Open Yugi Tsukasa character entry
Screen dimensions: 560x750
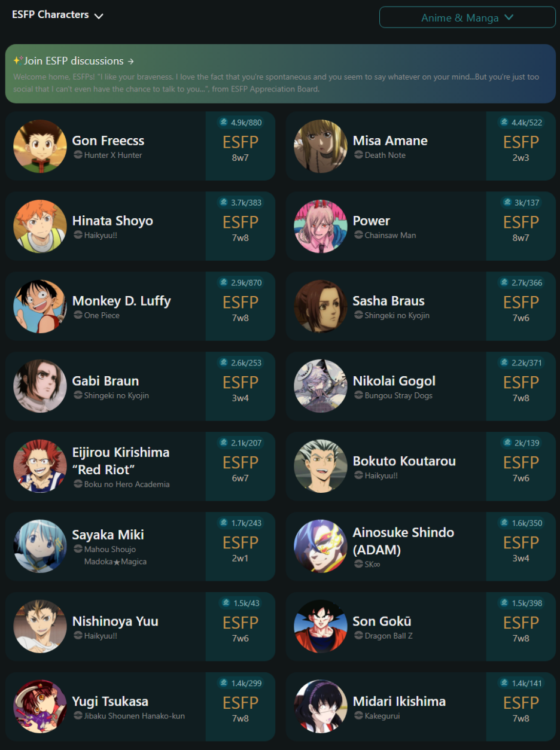(x=140, y=707)
